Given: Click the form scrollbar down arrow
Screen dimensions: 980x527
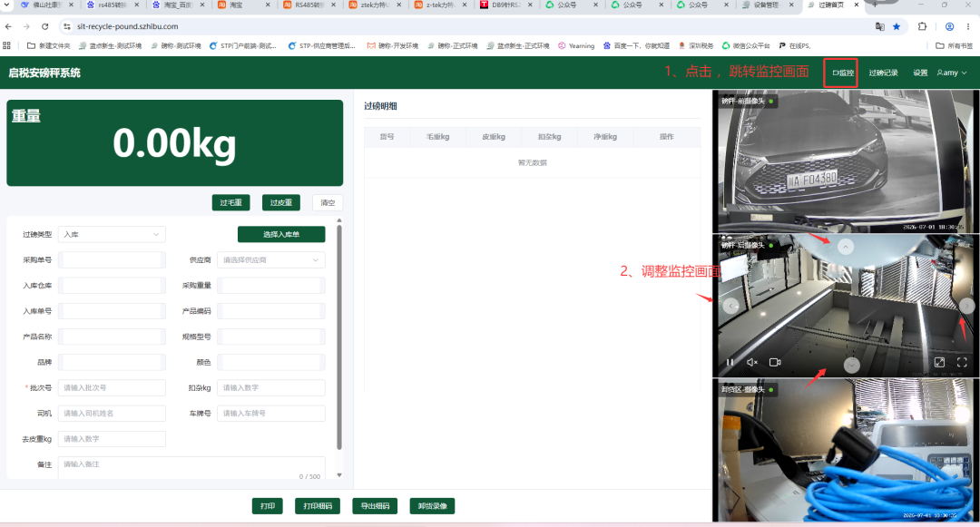Looking at the screenshot, I should coord(339,475).
